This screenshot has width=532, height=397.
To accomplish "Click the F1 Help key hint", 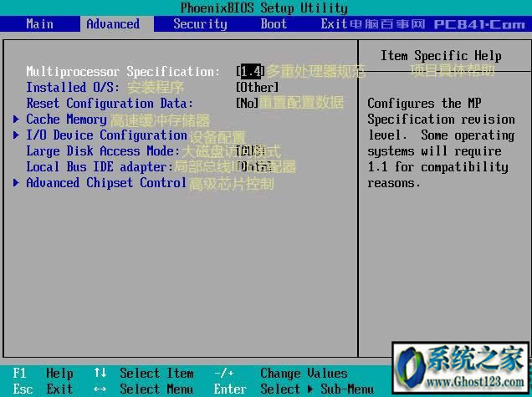I will (43, 374).
